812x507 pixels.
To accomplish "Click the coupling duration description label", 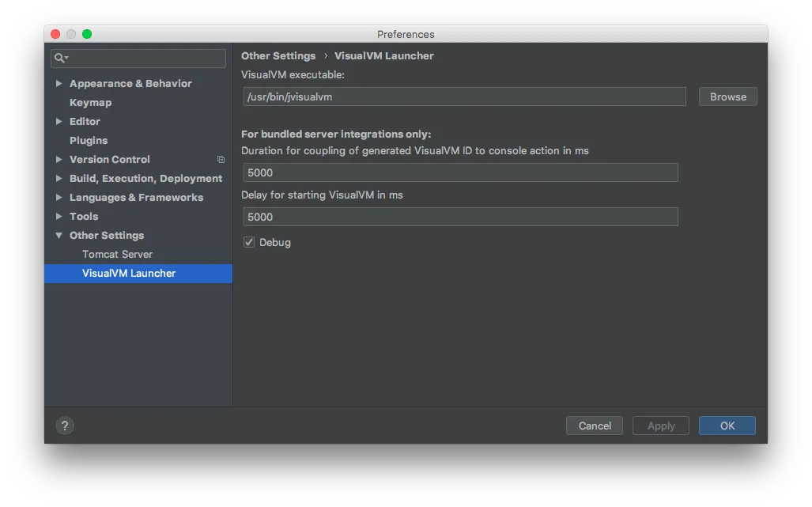I will pos(415,151).
